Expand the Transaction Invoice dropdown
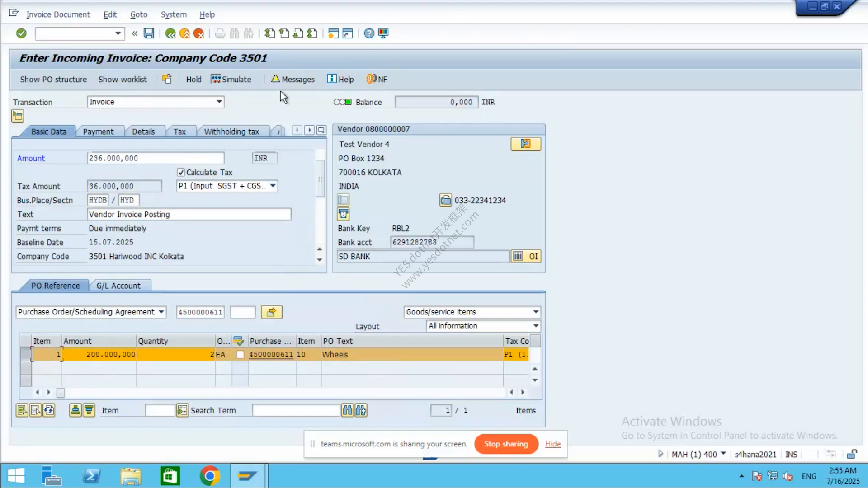The width and height of the screenshot is (868, 488). click(219, 102)
